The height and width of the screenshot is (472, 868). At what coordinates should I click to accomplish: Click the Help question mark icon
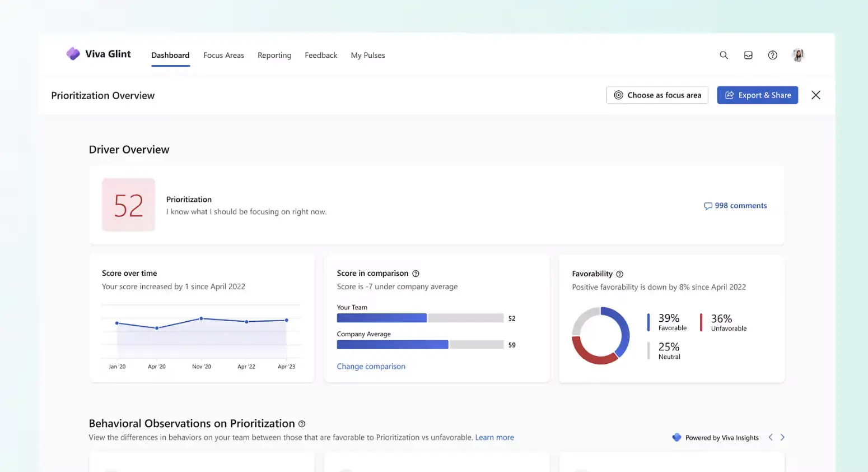tap(772, 55)
